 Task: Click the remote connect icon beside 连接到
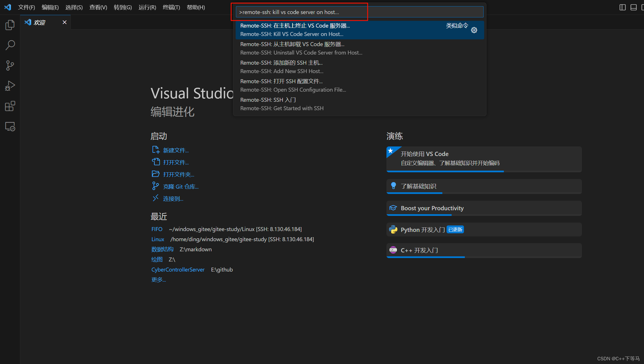coord(155,198)
